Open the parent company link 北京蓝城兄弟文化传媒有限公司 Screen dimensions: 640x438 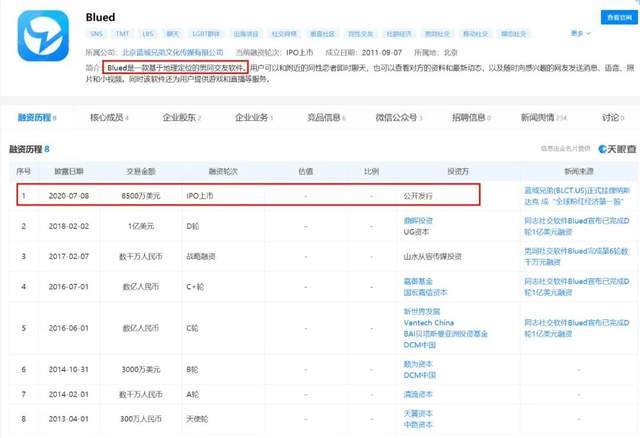point(173,52)
